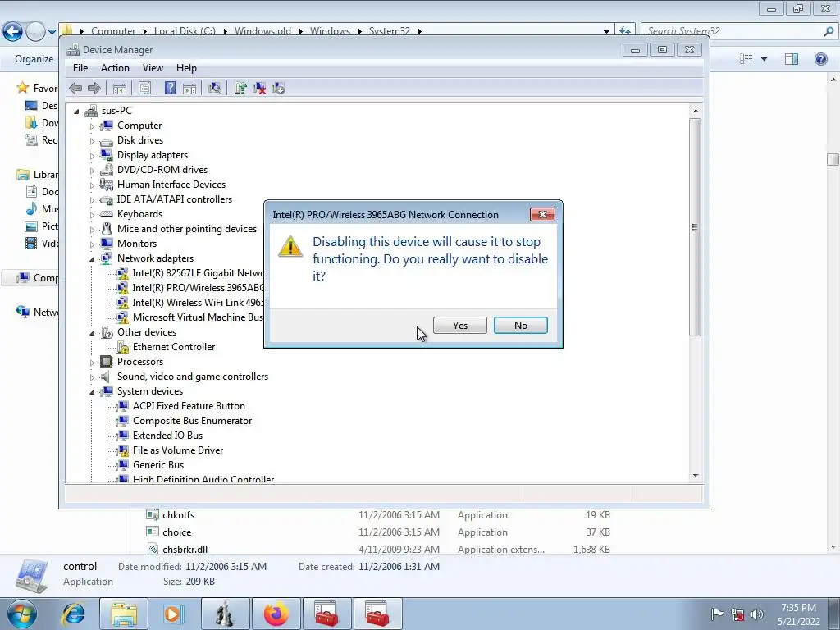Expand the Processors node arrow
Screen dimensions: 840x630
tap(92, 363)
